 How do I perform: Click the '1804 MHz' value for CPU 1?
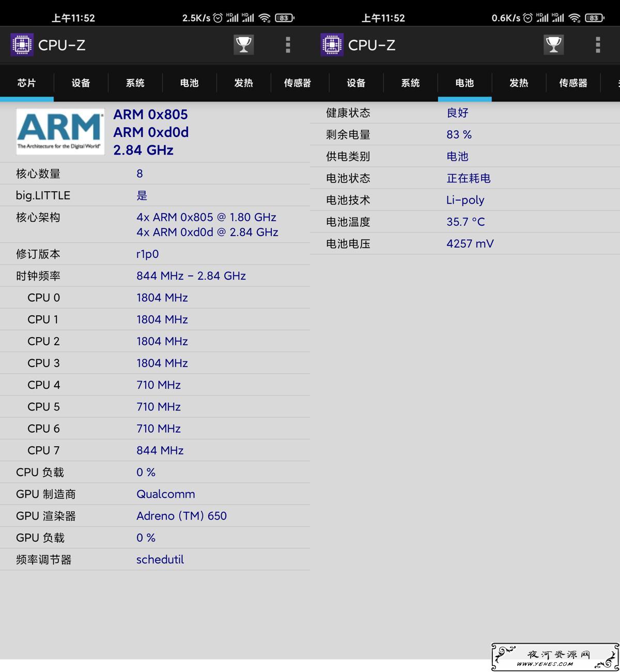[x=162, y=319]
